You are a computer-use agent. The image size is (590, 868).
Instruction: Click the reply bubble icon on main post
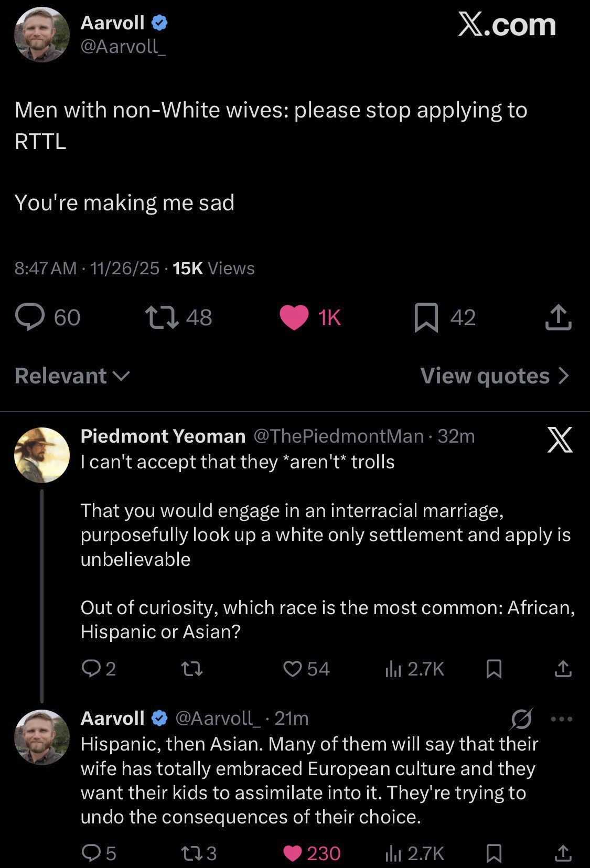tap(30, 317)
